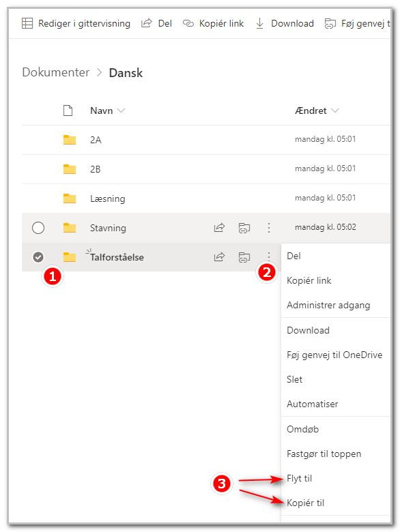Open the Læsning folder name
Image resolution: width=400 pixels, height=532 pixels.
[x=108, y=198]
